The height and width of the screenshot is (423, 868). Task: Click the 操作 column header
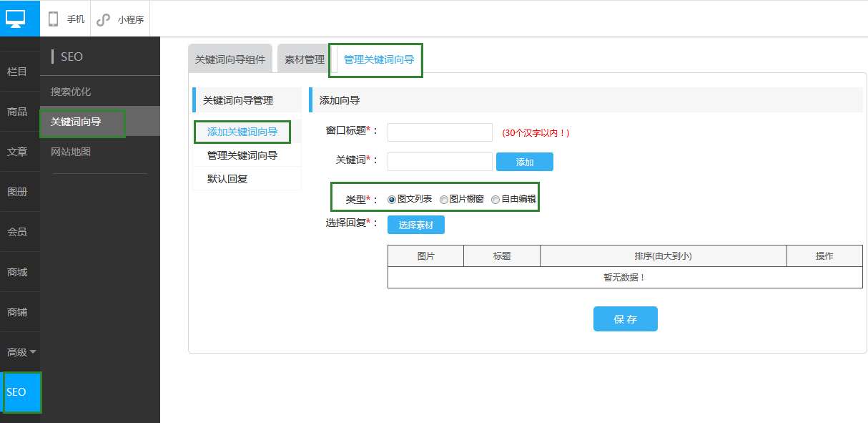coord(824,256)
